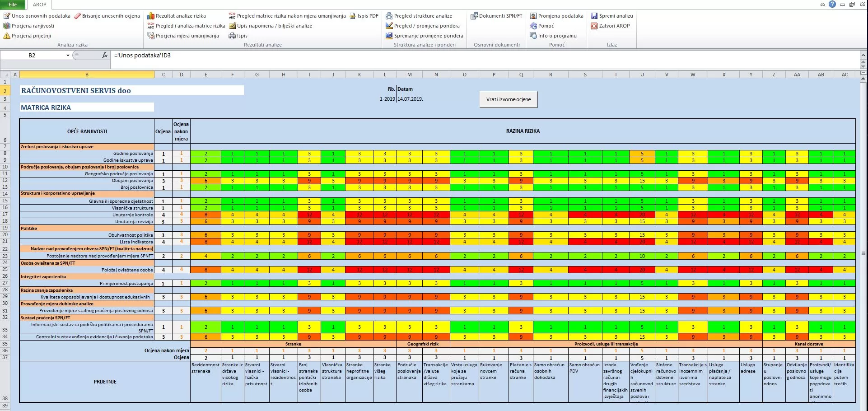Click the column B header

tap(87, 75)
